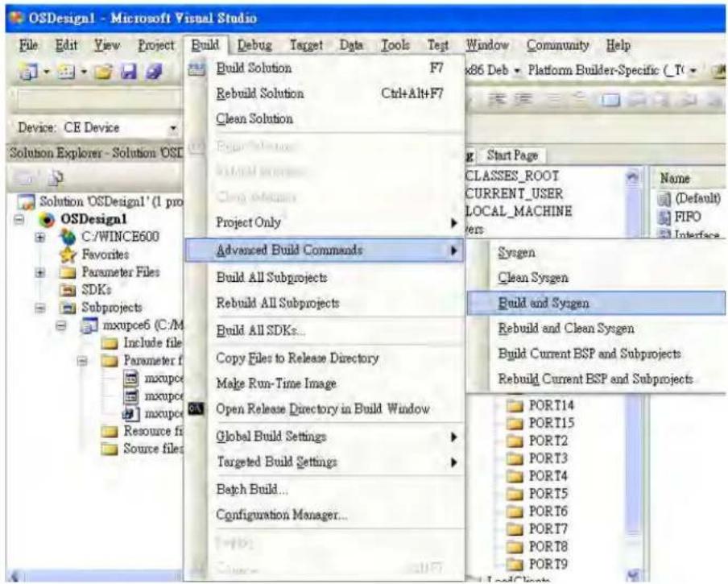
Task: Select the PORT2 registry folder
Action: [548, 441]
